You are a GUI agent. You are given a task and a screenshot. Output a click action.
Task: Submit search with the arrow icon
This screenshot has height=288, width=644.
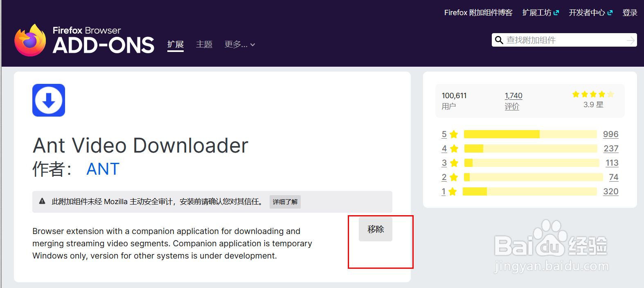click(x=630, y=40)
